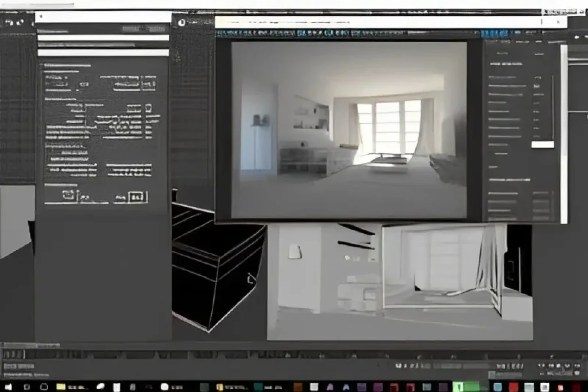
Task: Click the red icon in the taskbar
Action: [x=513, y=387]
